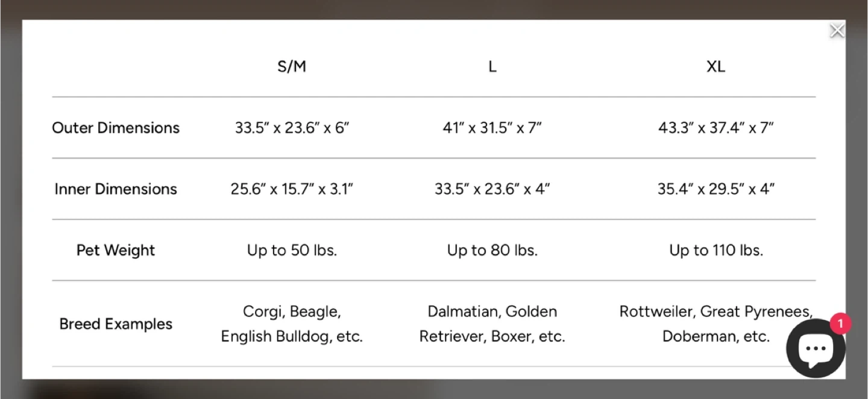Click L outer dimensions 41" x 31.5" x 7"
The image size is (868, 399).
(x=492, y=128)
